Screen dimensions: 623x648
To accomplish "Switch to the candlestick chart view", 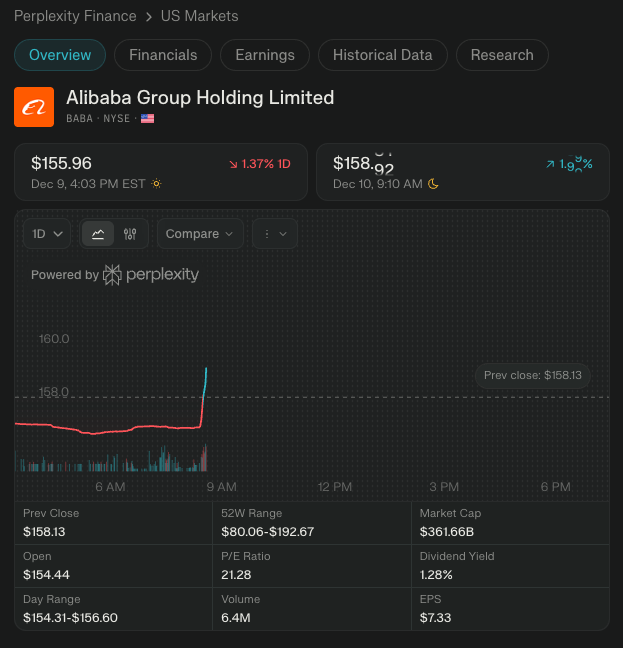I will tap(130, 233).
